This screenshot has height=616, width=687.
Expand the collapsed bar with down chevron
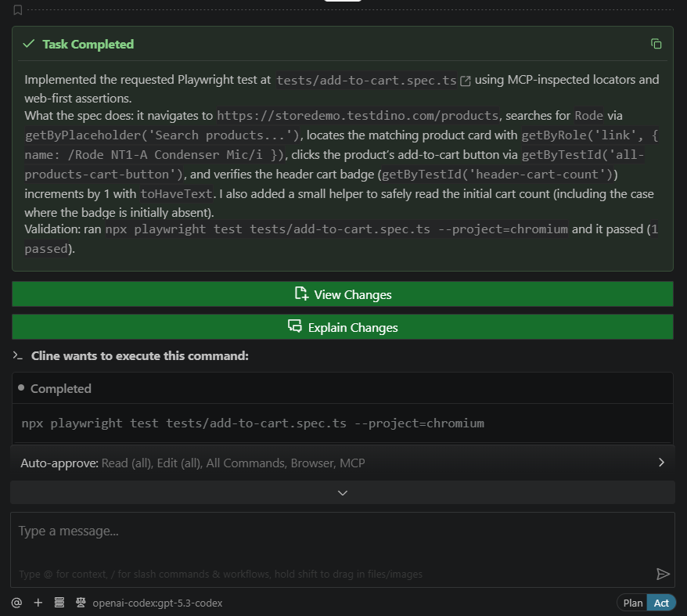click(343, 492)
